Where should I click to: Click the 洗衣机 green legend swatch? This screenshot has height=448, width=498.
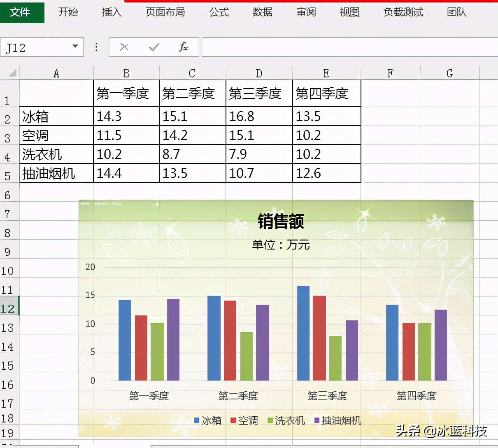[x=270, y=420]
